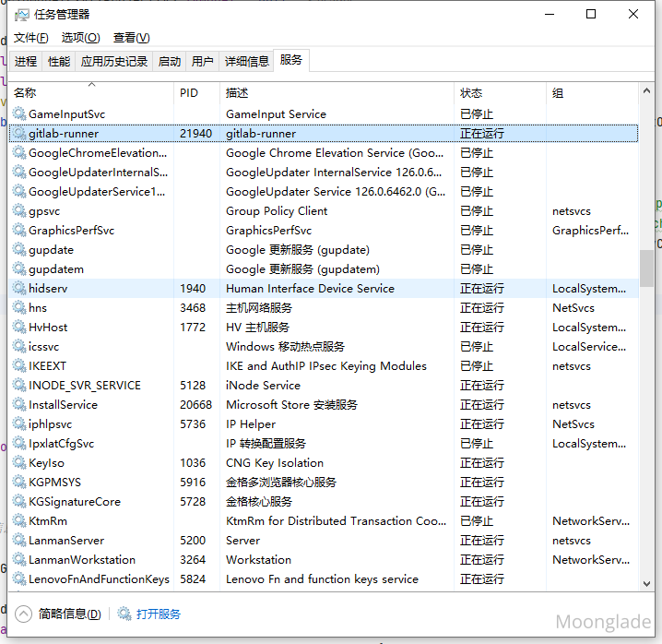Switch to the 详细信息 tab

click(247, 62)
